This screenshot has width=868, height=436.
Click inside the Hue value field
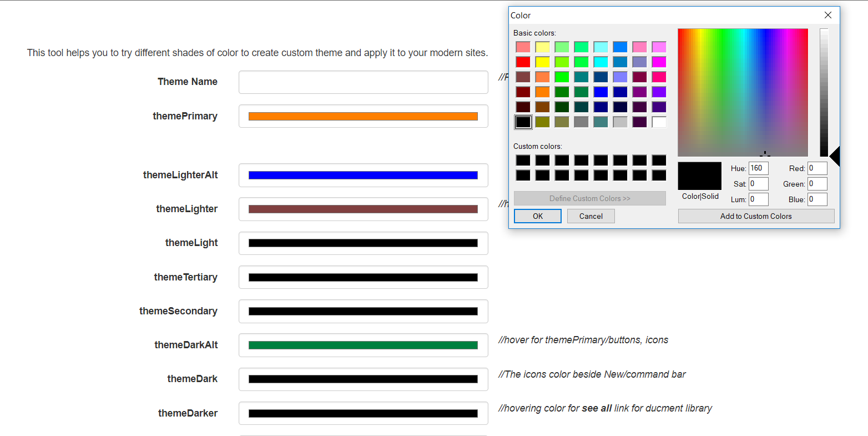point(758,168)
